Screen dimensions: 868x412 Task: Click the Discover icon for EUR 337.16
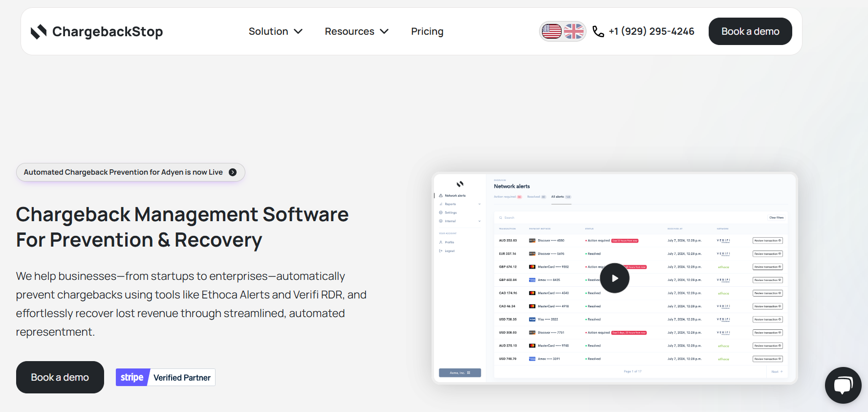(532, 254)
